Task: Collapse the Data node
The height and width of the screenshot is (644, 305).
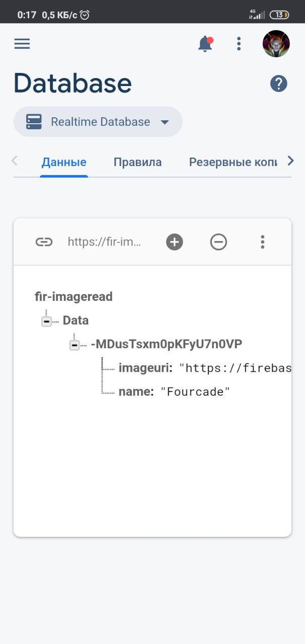Action: [x=46, y=321]
